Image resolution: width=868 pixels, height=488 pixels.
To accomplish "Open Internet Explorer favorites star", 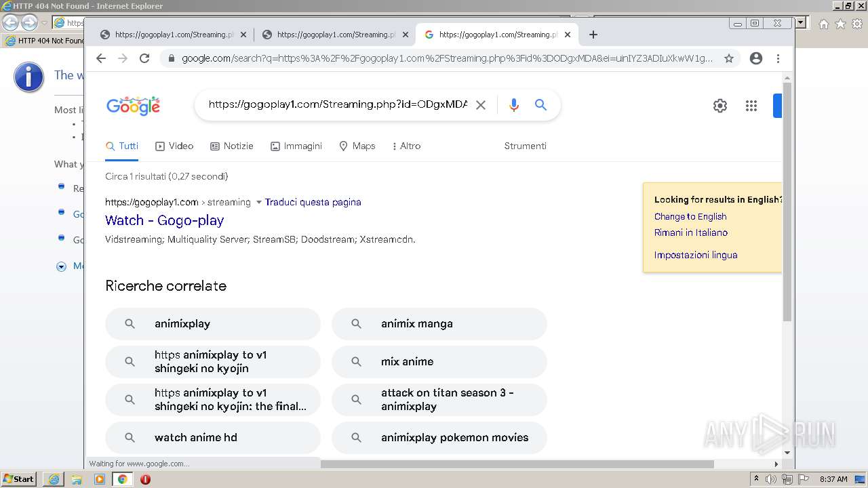I will click(x=840, y=24).
